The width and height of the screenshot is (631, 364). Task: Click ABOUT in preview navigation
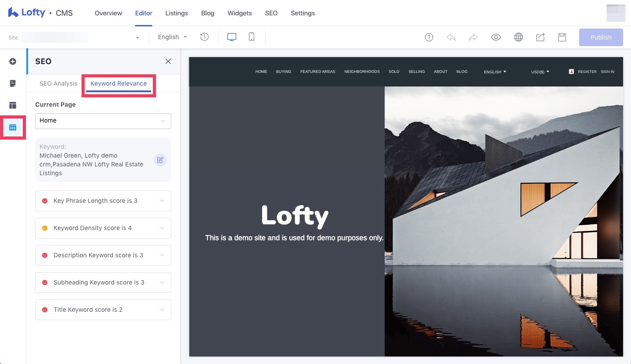coord(441,72)
